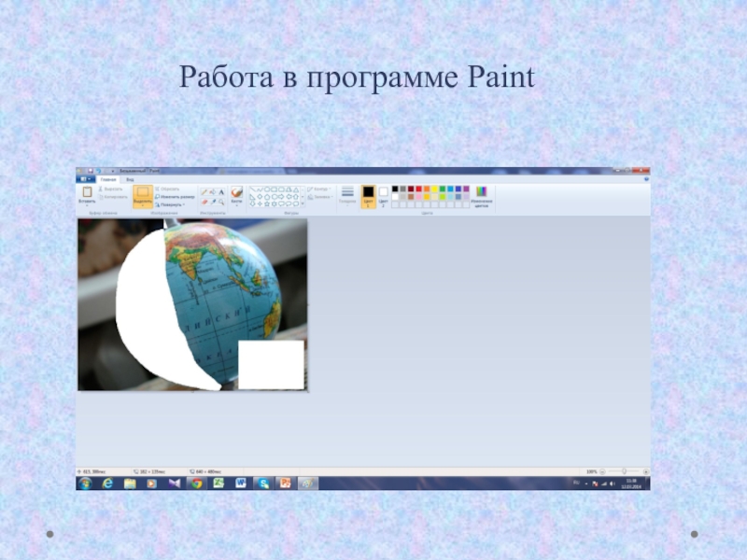
Task: Expand the Thickness (Толщина) dropdown
Action: pos(347,195)
